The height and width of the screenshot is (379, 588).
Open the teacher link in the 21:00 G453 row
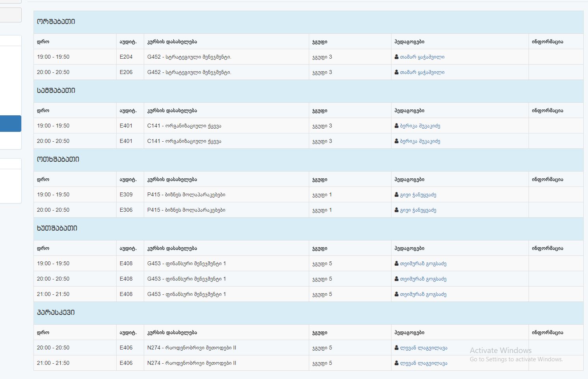[423, 294]
